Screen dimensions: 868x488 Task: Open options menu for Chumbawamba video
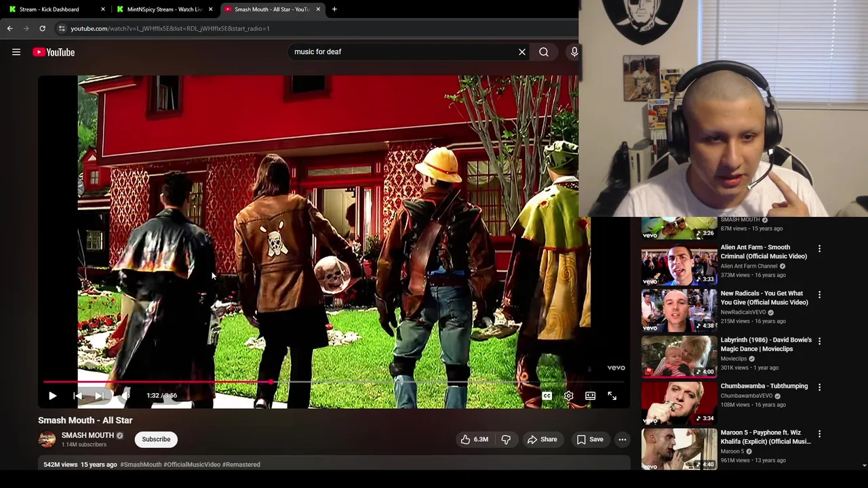tap(819, 387)
